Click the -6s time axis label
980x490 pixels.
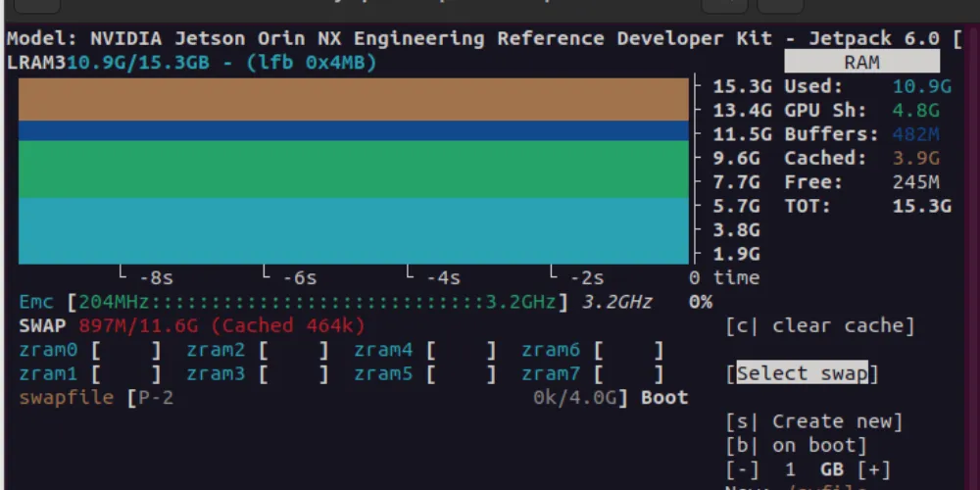[300, 278]
